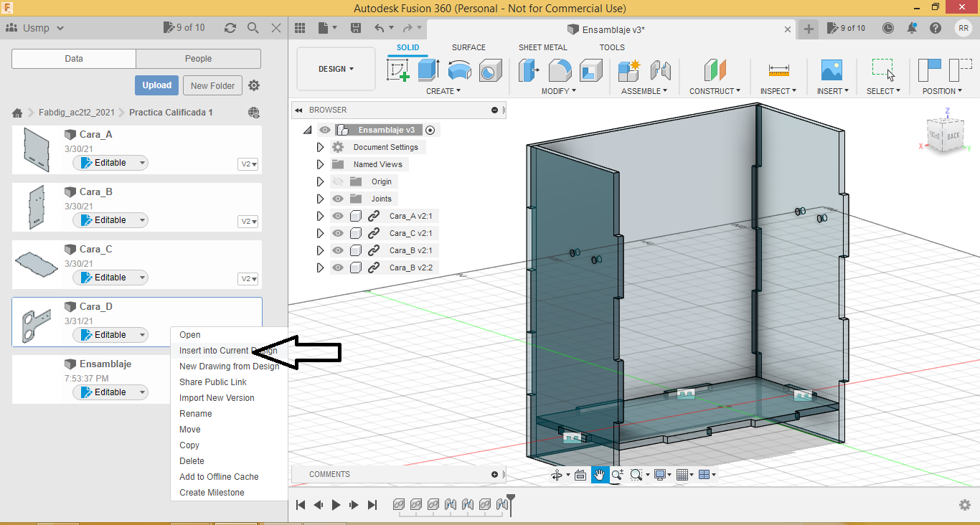The height and width of the screenshot is (525, 980).
Task: Open Fabdig_ac2t2_2021 breadcrumb link
Action: click(77, 113)
